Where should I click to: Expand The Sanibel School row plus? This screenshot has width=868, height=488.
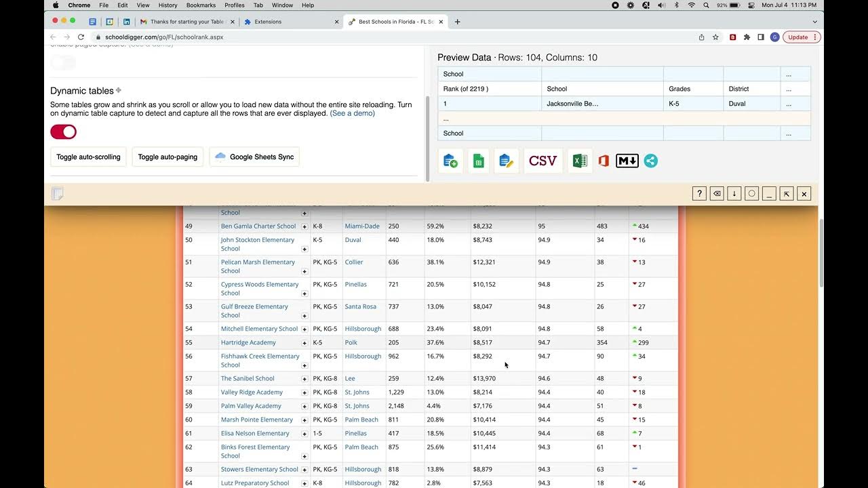click(304, 379)
